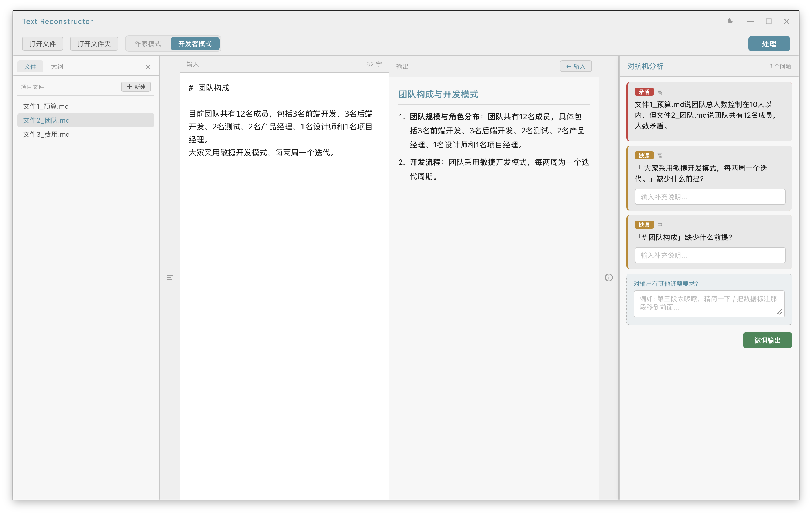Open the 大纲 tab
Screen dimensions: 812x515
[x=57, y=66]
